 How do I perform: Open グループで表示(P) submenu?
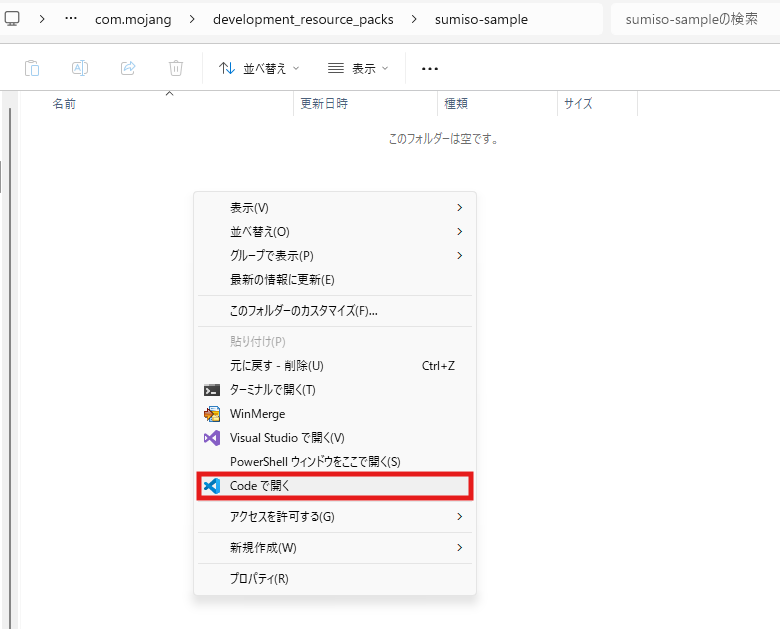pos(335,255)
